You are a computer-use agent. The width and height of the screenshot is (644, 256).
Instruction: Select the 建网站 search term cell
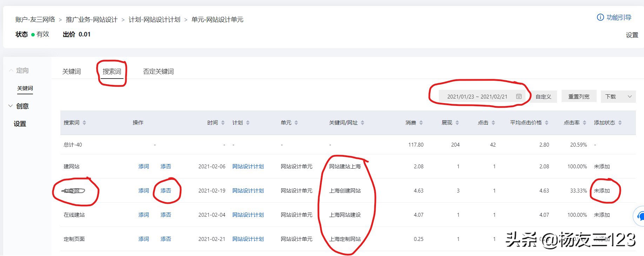point(72,167)
